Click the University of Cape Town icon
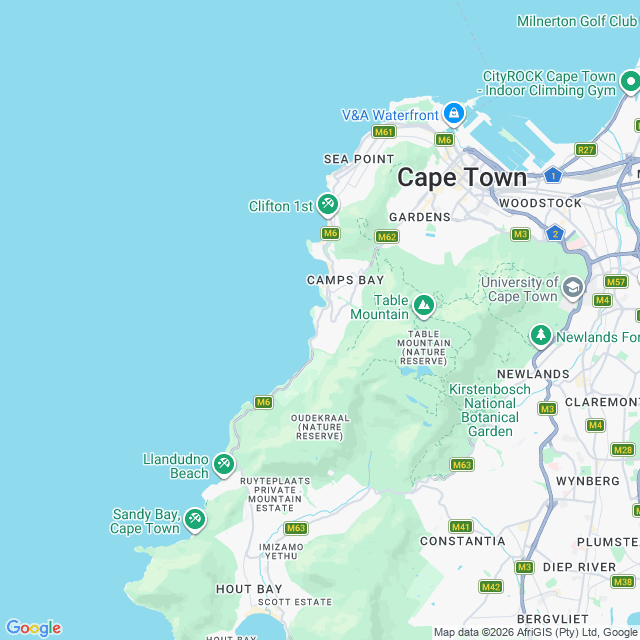This screenshot has height=640, width=640. [x=573, y=288]
